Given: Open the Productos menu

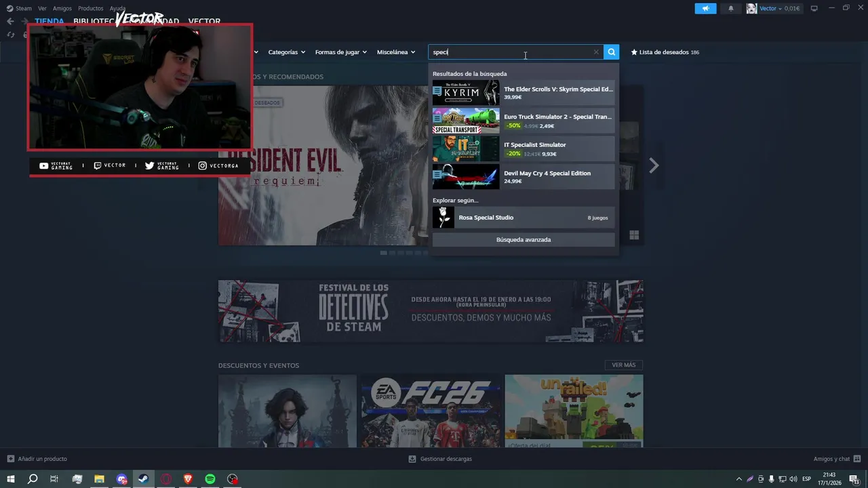Looking at the screenshot, I should (x=91, y=8).
